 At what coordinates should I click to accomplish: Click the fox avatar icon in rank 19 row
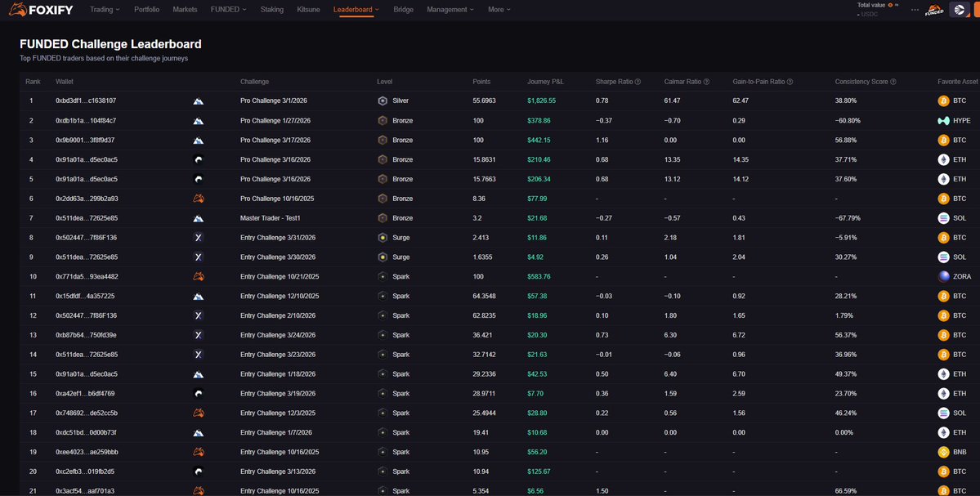tap(198, 452)
